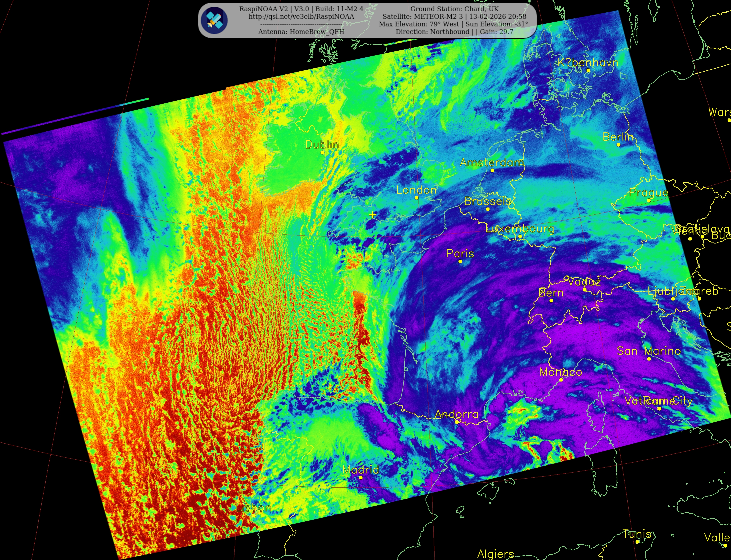Click the Amsterdam city marker dot

492,170
